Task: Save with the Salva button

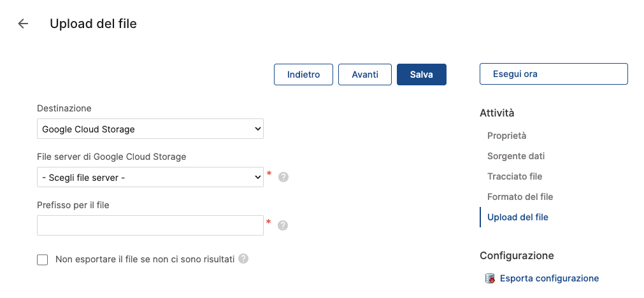Action: [x=422, y=74]
